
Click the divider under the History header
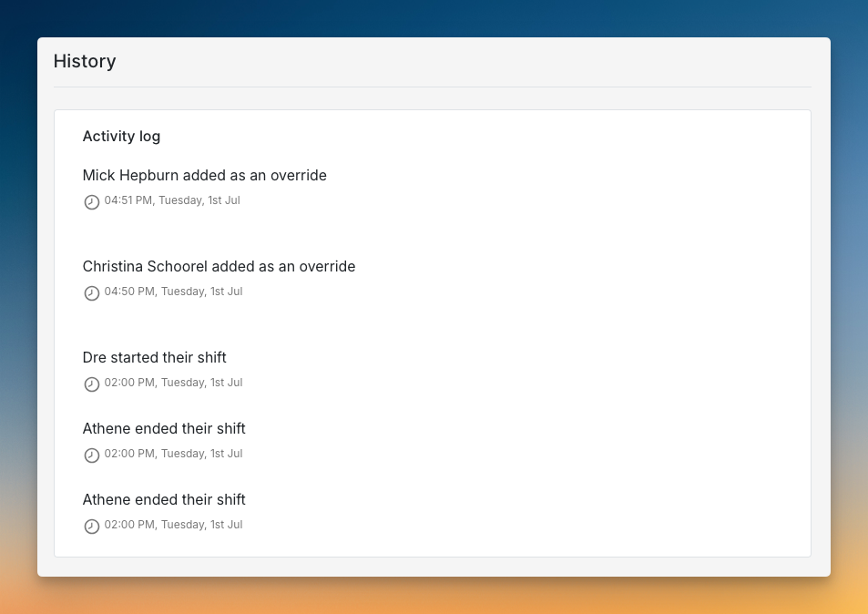(x=433, y=87)
